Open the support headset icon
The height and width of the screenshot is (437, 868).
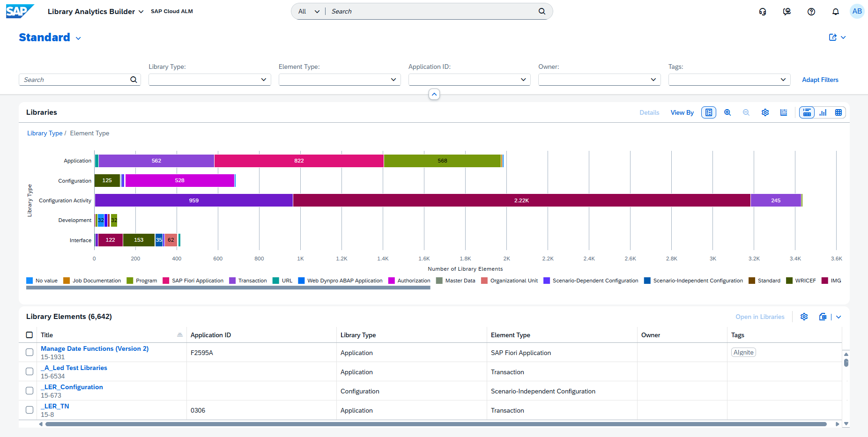763,12
